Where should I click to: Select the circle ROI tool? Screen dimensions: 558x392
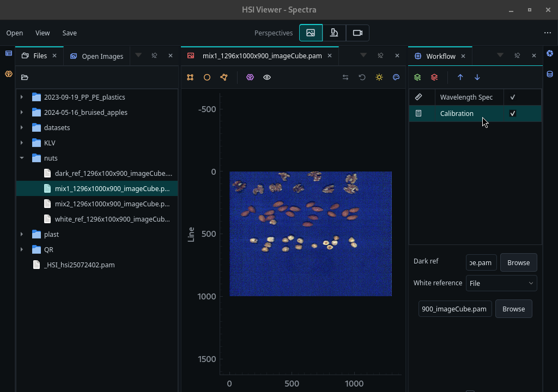tap(207, 77)
